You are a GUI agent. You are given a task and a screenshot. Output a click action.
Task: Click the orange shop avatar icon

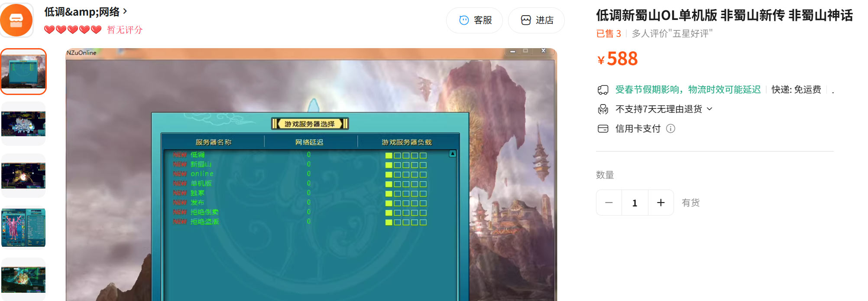[x=16, y=20]
